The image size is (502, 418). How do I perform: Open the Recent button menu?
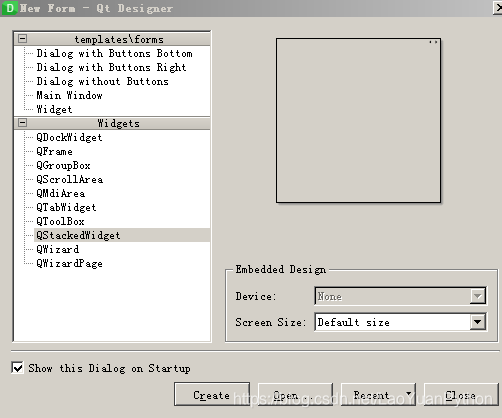[378, 394]
